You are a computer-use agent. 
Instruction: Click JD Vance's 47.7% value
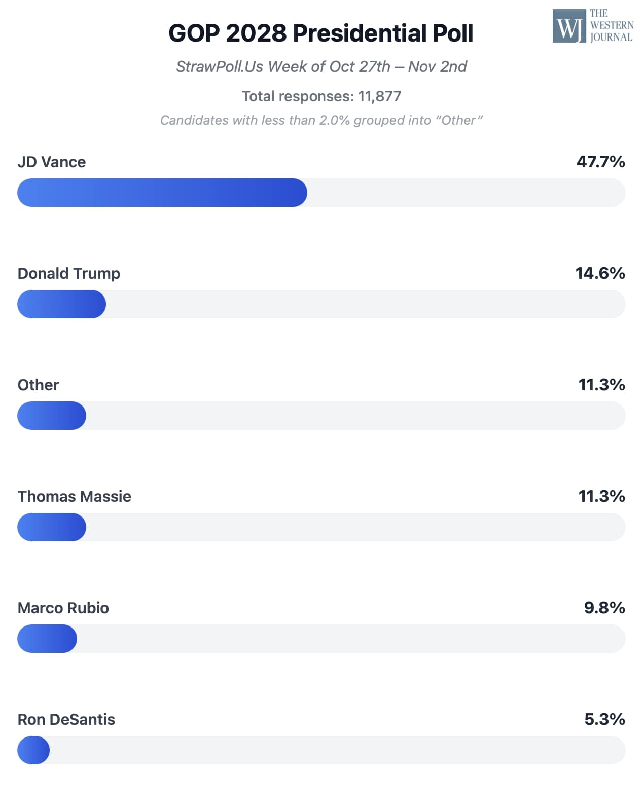pos(600,162)
